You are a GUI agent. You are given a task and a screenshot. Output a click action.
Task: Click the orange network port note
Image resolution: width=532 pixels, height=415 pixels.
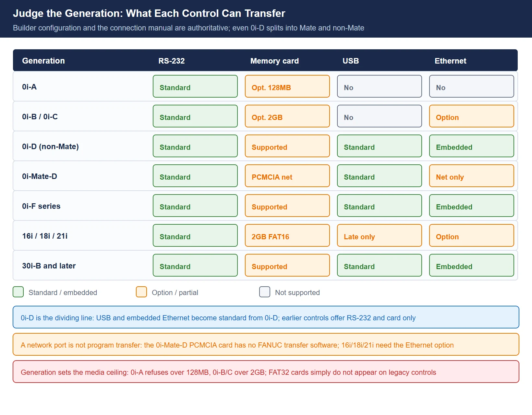tap(266, 344)
